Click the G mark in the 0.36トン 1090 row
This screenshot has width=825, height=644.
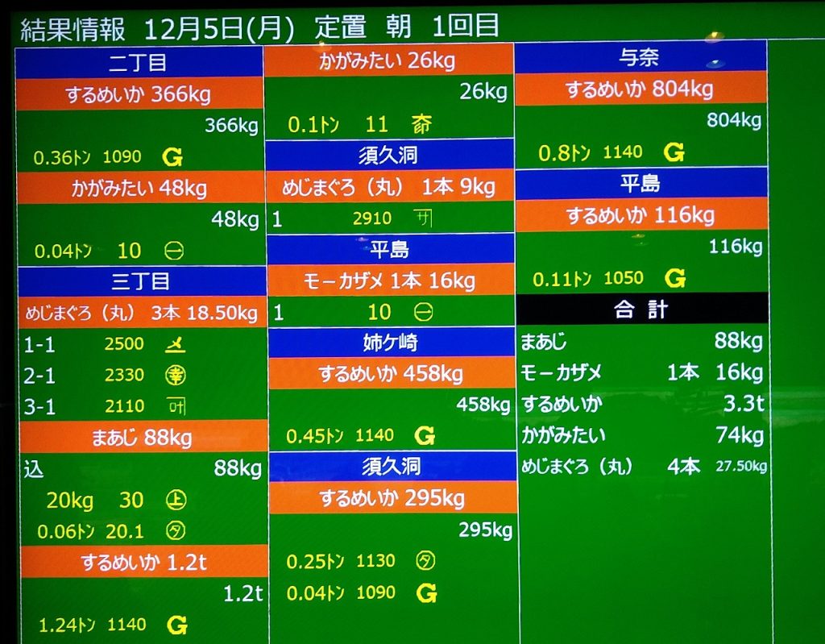click(x=172, y=156)
